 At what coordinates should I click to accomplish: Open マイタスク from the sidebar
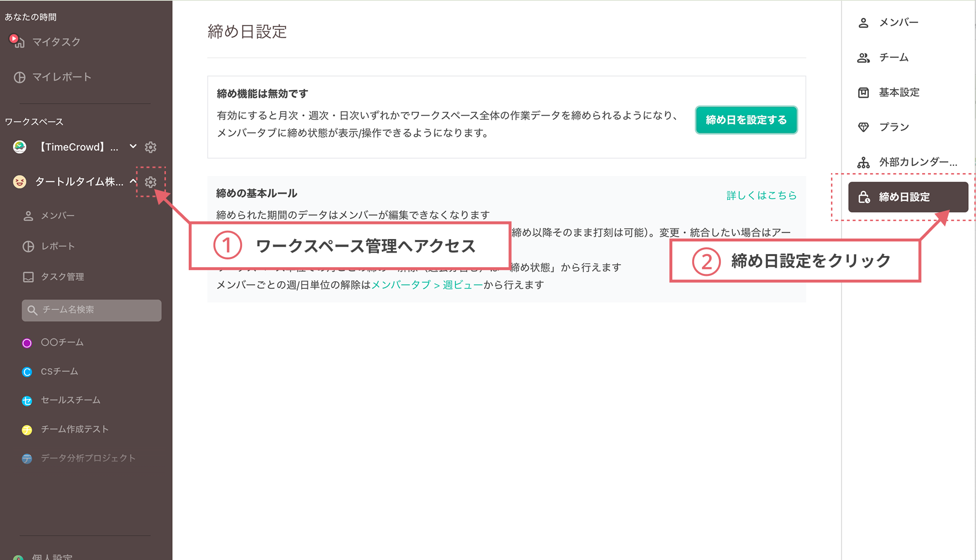[56, 42]
